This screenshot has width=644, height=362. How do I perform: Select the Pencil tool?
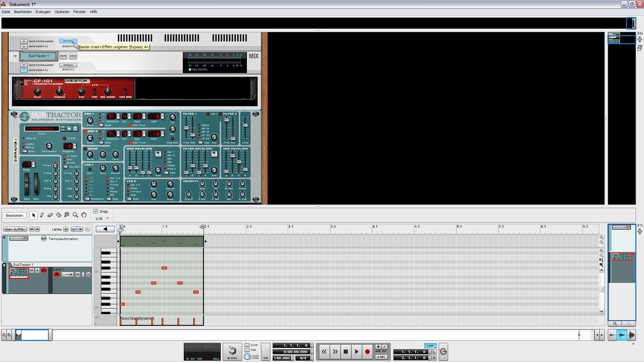coord(42,215)
